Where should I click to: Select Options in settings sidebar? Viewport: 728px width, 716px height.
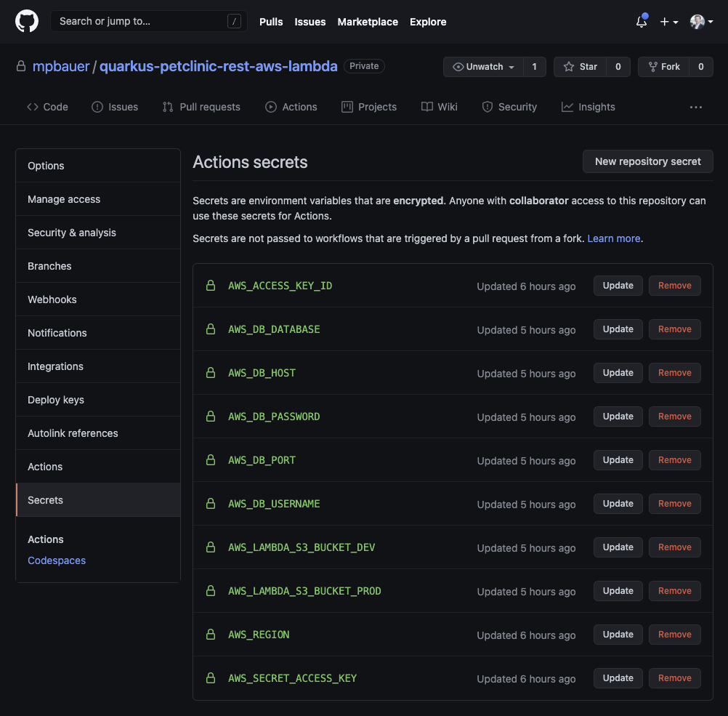[98, 166]
